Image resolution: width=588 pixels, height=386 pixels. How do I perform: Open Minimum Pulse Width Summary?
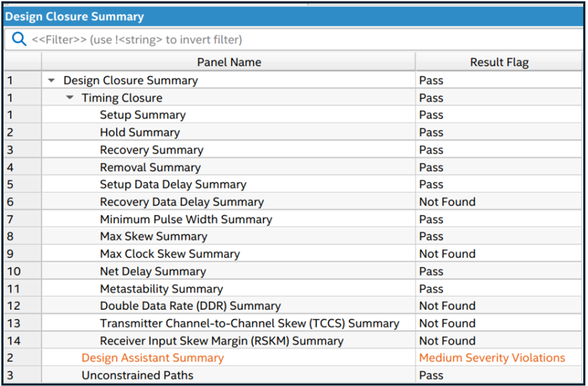click(186, 219)
